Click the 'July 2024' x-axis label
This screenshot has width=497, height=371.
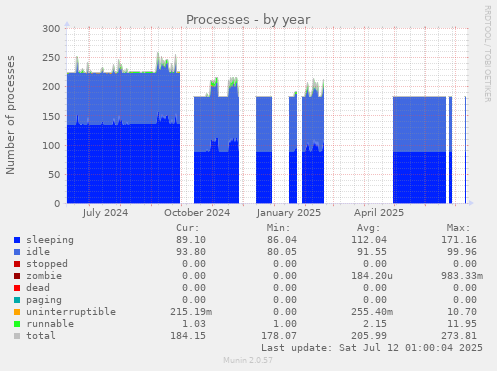click(105, 213)
